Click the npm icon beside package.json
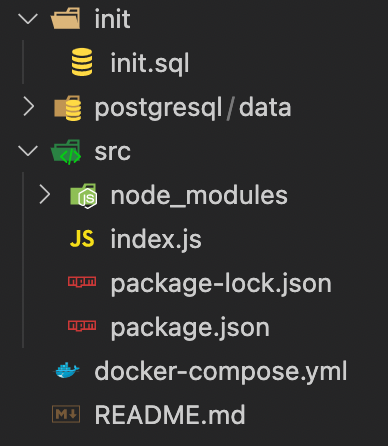The width and height of the screenshot is (388, 446). (x=82, y=325)
